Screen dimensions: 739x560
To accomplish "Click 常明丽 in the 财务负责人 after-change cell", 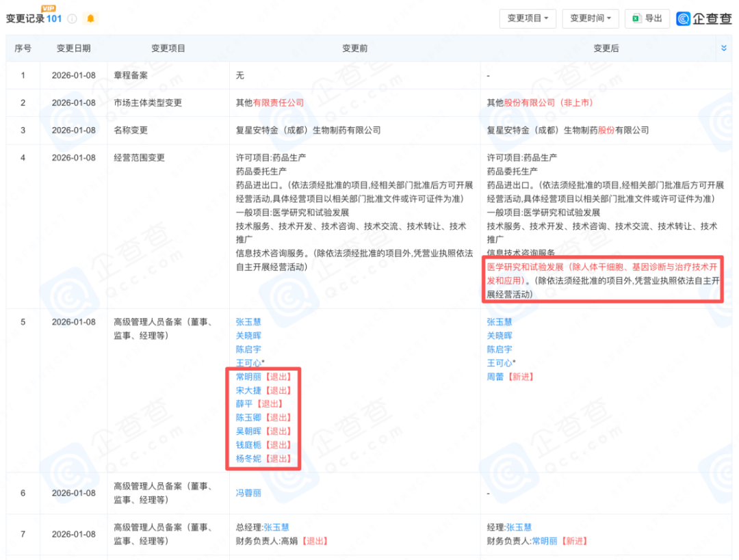I will pyautogui.click(x=545, y=541).
